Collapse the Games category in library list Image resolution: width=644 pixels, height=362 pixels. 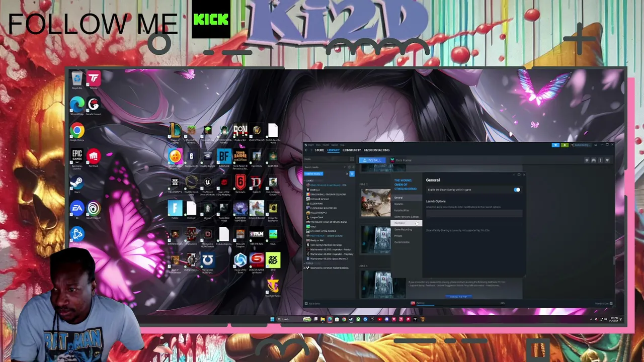coord(309,180)
